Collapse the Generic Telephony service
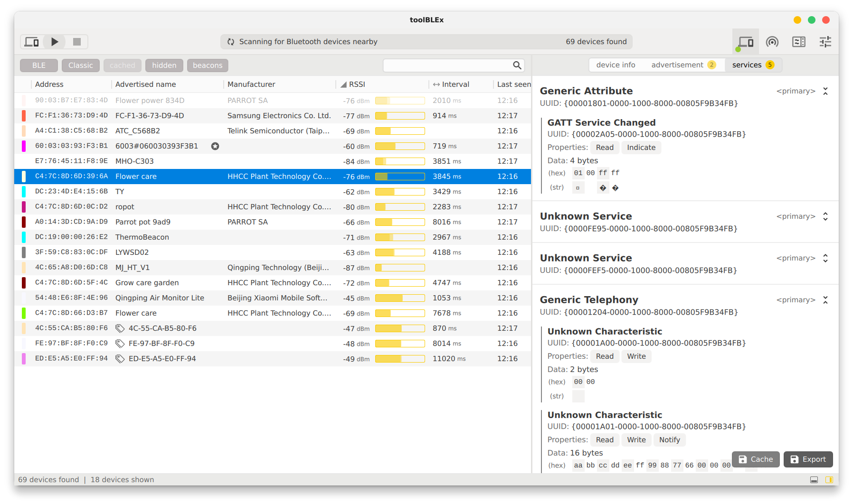 825,300
